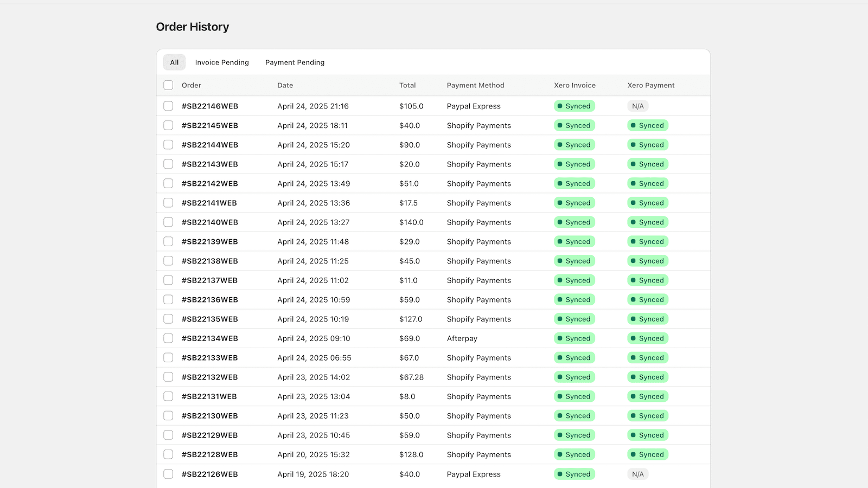Check the checkbox for order #SB22126WEB
Screen dimensions: 868x488
point(168,474)
